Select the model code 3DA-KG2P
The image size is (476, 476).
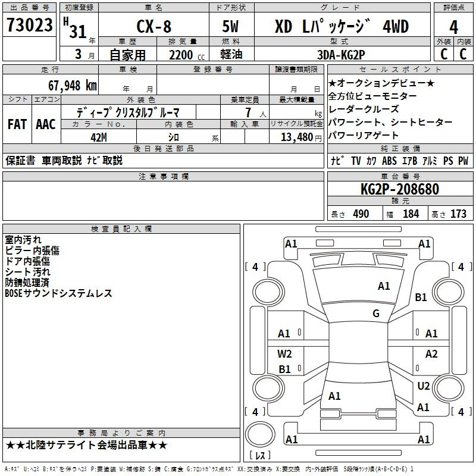click(341, 55)
